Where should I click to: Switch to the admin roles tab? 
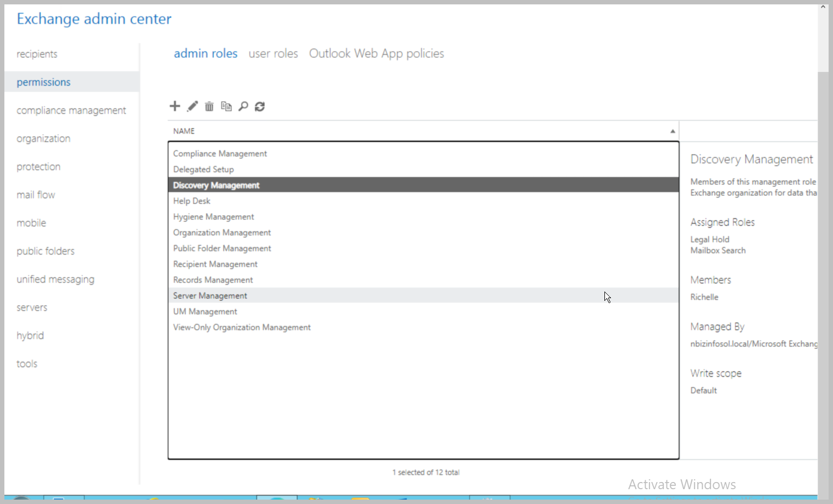(206, 53)
